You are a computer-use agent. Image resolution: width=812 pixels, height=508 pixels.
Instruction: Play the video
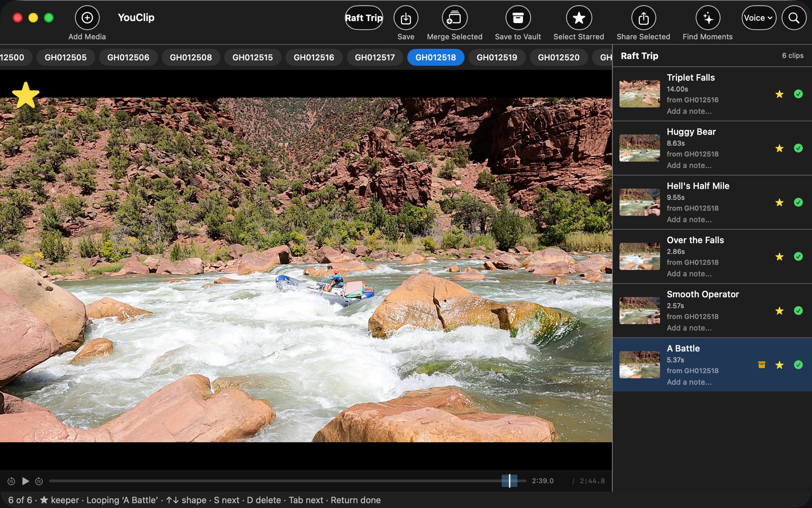coord(25,481)
